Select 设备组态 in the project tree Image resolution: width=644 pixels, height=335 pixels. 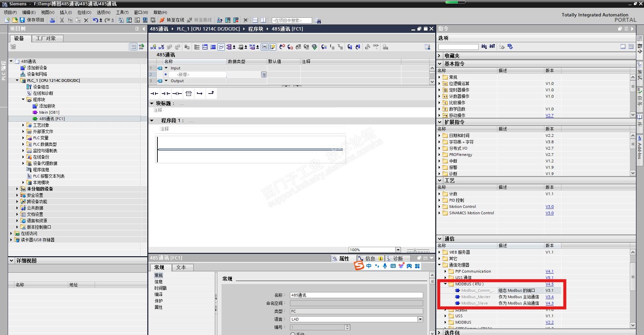41,87
